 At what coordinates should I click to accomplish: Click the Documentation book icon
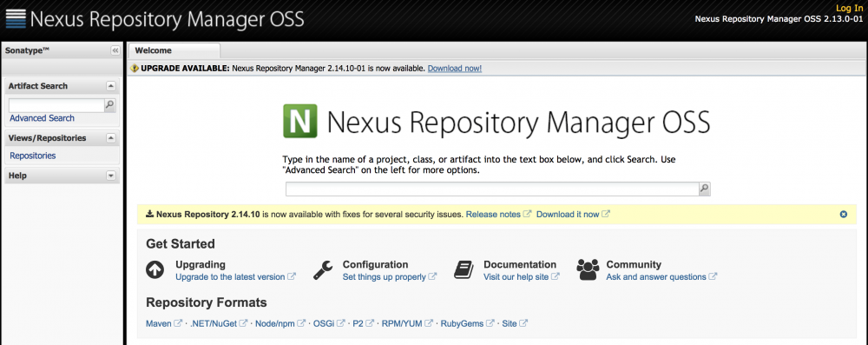464,270
